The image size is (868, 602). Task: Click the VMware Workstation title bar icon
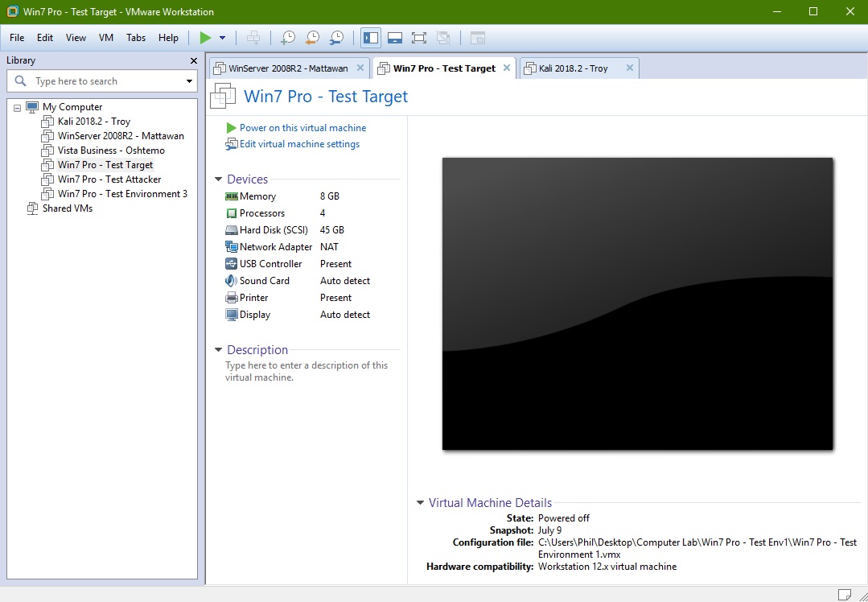coord(11,11)
